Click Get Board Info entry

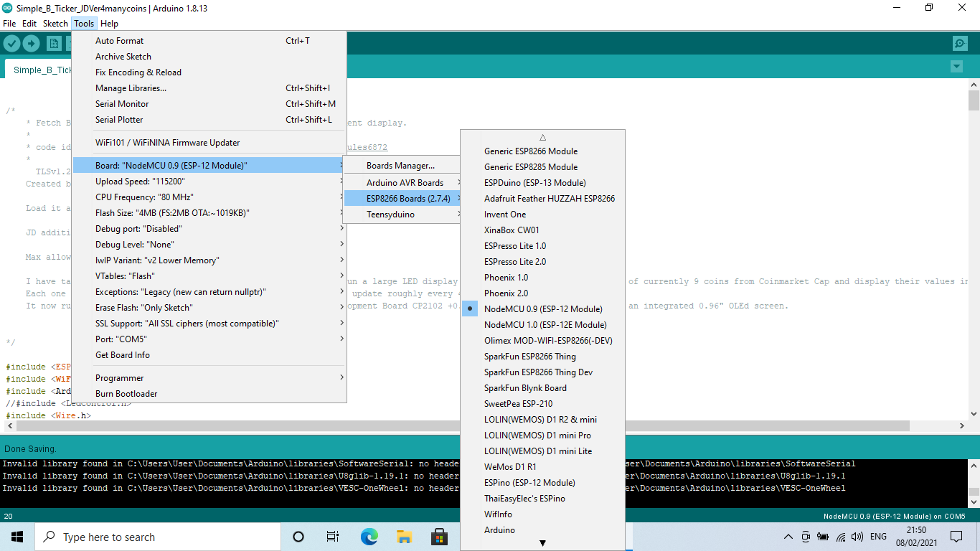point(209,355)
